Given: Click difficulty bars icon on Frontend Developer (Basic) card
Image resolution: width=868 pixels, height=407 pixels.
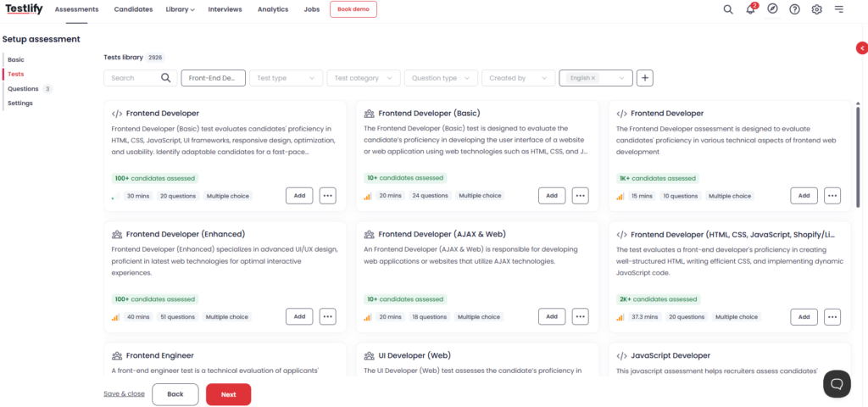Looking at the screenshot, I should [x=368, y=196].
